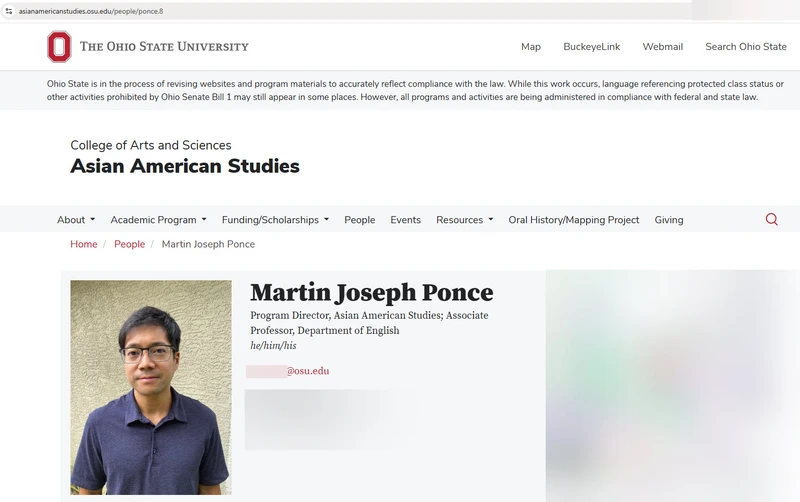Open the site search magnifier icon

pos(771,219)
